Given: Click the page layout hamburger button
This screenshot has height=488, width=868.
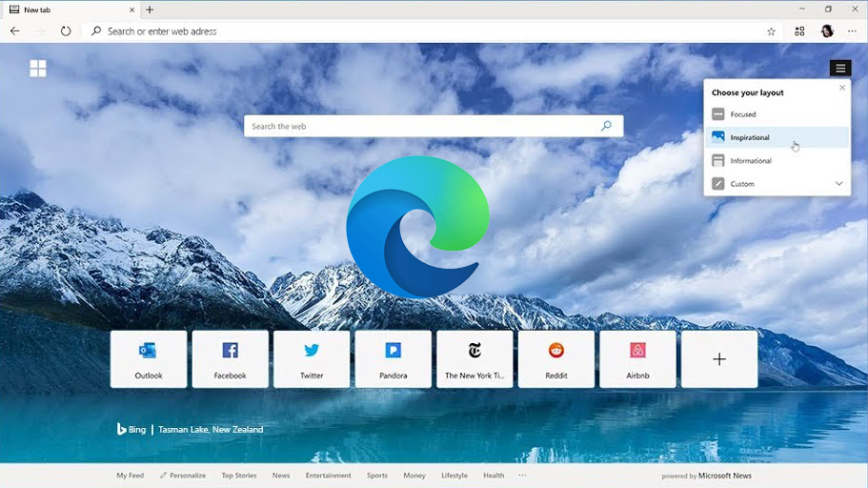Looking at the screenshot, I should pyautogui.click(x=839, y=69).
